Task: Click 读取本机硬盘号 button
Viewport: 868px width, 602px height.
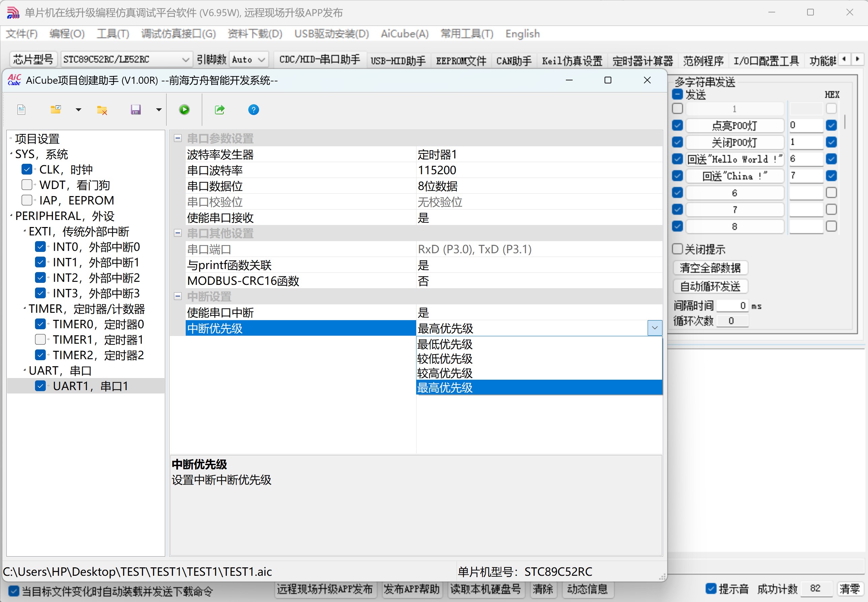Action: (x=486, y=590)
